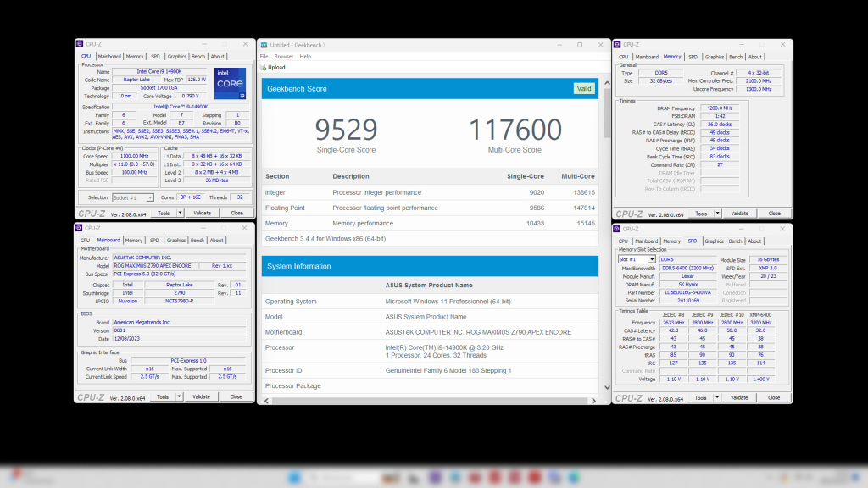Image resolution: width=868 pixels, height=488 pixels.
Task: Open the Help menu in Geekbench
Action: 305,57
